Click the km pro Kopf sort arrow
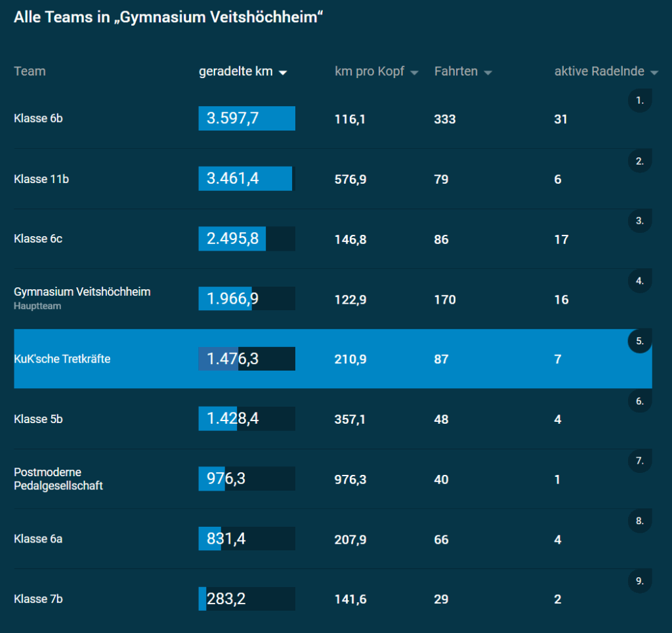Screen dimensions: 672x633 coord(414,73)
